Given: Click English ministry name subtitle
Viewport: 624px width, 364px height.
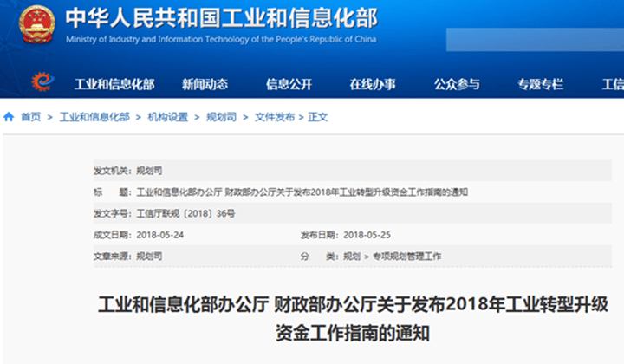Looking at the screenshot, I should click(221, 39).
